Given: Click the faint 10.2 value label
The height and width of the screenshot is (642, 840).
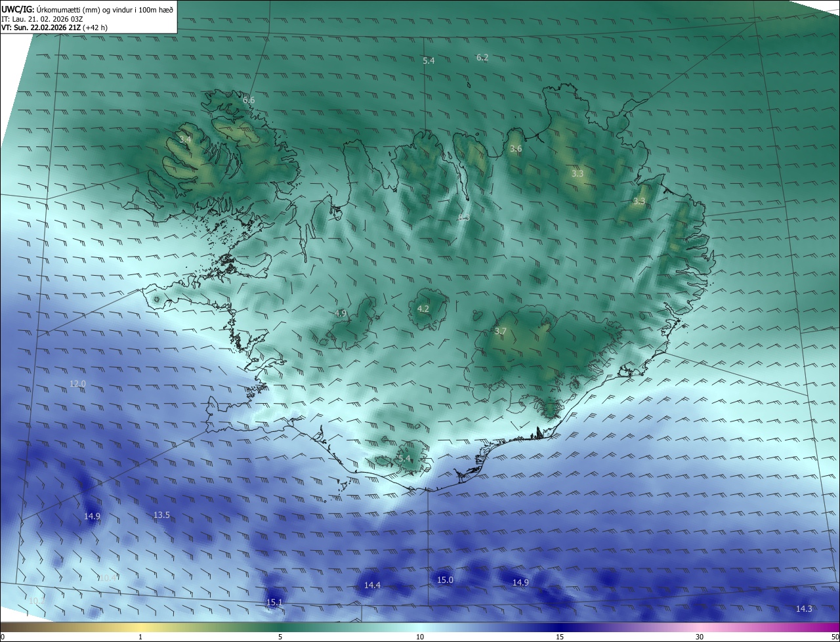Looking at the screenshot, I should pos(37,601).
